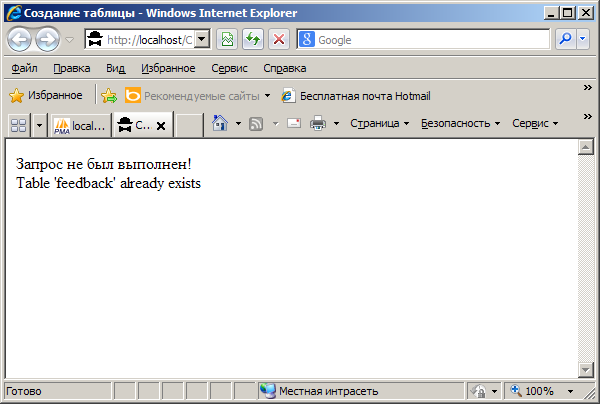
Task: Open the tab list dropdown arrow
Action: pos(39,125)
